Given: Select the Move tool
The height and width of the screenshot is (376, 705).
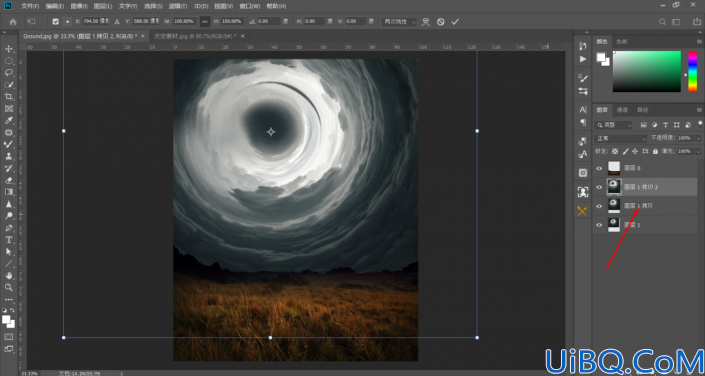Looking at the screenshot, I should (9, 49).
